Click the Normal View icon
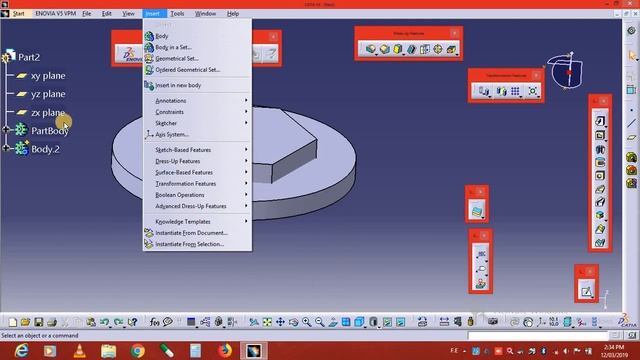 pos(333,322)
